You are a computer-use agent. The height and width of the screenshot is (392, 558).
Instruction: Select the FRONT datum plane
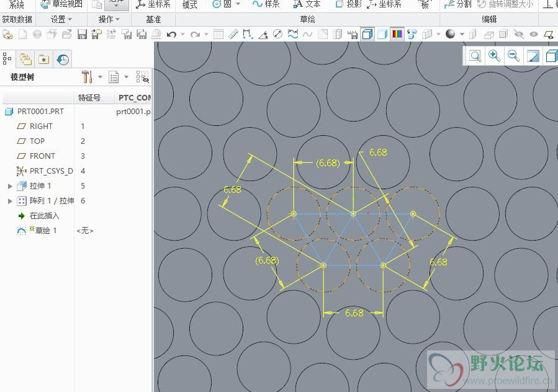point(42,156)
